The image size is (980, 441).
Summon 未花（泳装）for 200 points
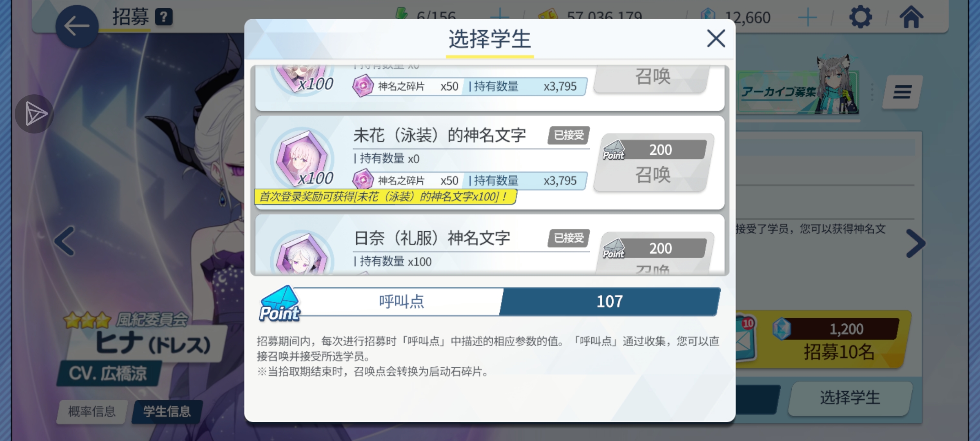653,163
